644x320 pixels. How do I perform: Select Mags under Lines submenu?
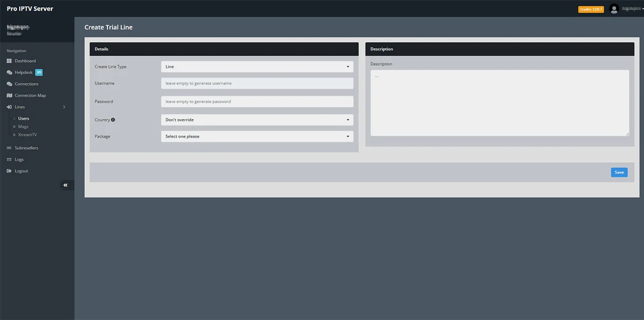(x=23, y=126)
